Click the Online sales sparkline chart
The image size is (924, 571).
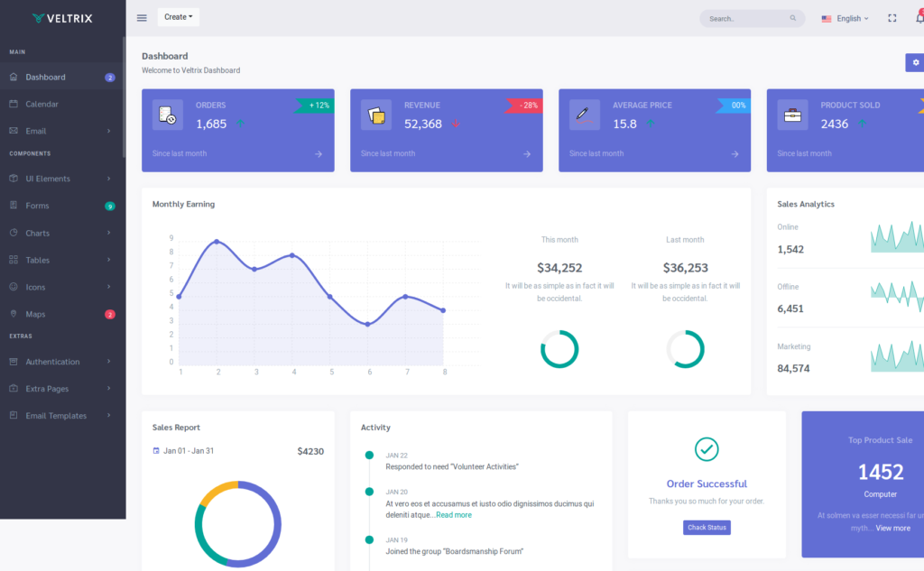tap(897, 236)
